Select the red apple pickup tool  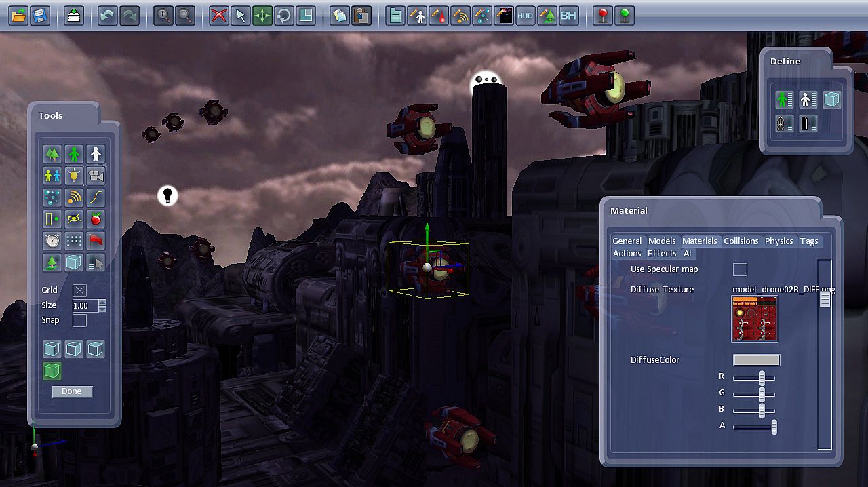[x=96, y=219]
